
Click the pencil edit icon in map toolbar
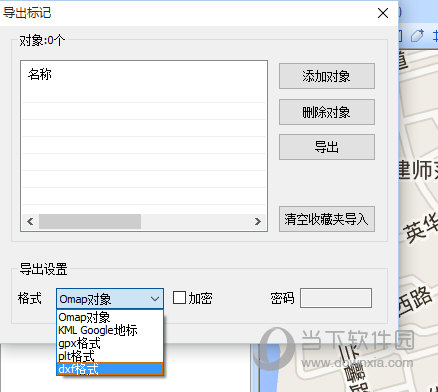pos(417,36)
